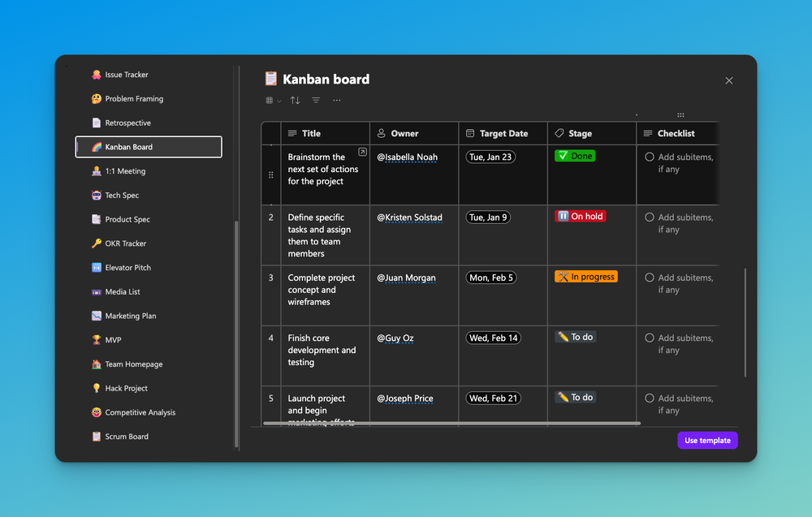The height and width of the screenshot is (517, 812).
Task: Open the table view options grid icon
Action: 269,99
